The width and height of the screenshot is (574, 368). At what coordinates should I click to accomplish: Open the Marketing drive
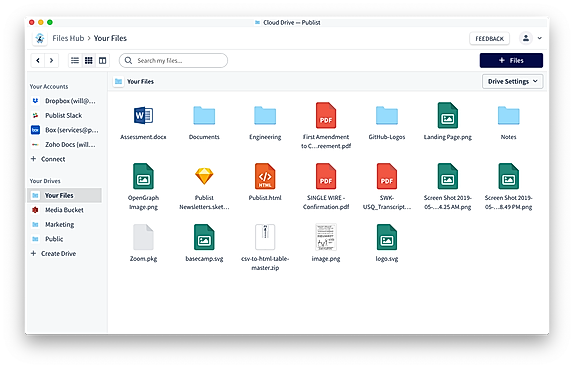pos(64,224)
